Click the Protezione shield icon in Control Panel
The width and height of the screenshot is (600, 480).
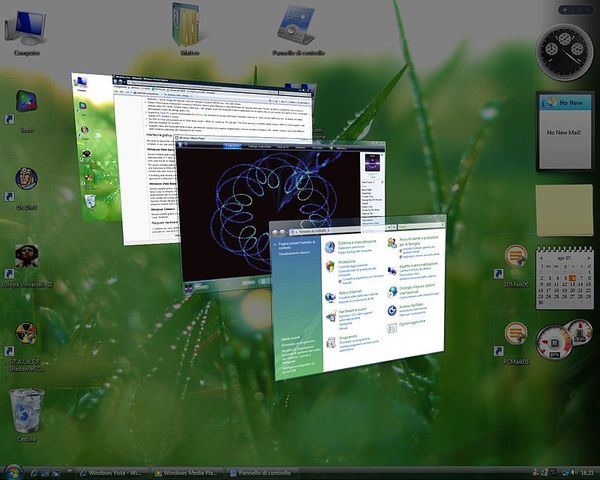(330, 266)
